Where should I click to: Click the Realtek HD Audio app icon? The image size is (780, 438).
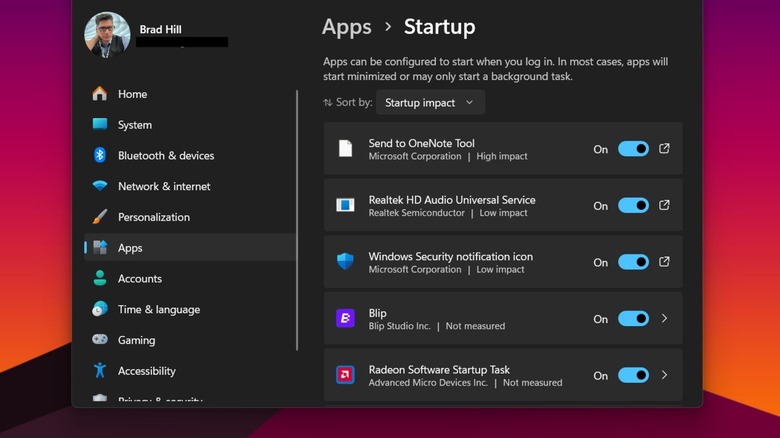(x=345, y=205)
